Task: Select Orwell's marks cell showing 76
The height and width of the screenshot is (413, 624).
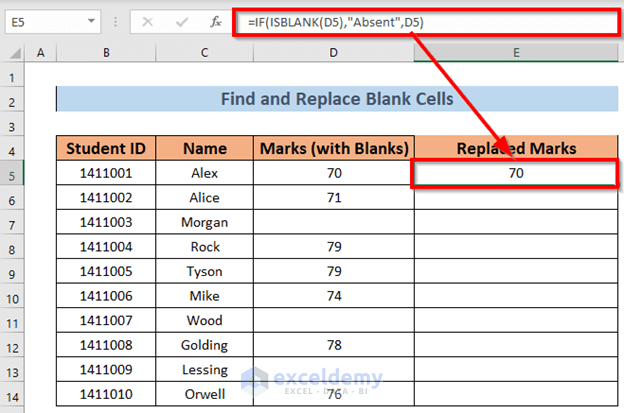Action: [x=334, y=394]
